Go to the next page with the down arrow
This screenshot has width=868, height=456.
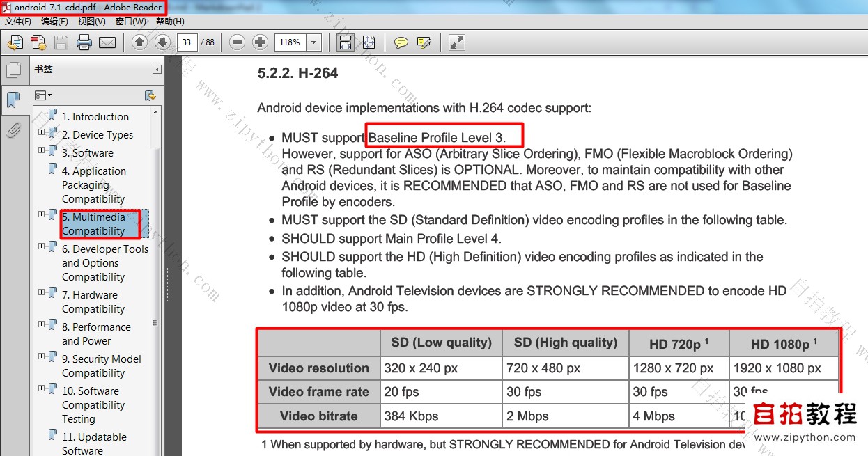coord(162,42)
